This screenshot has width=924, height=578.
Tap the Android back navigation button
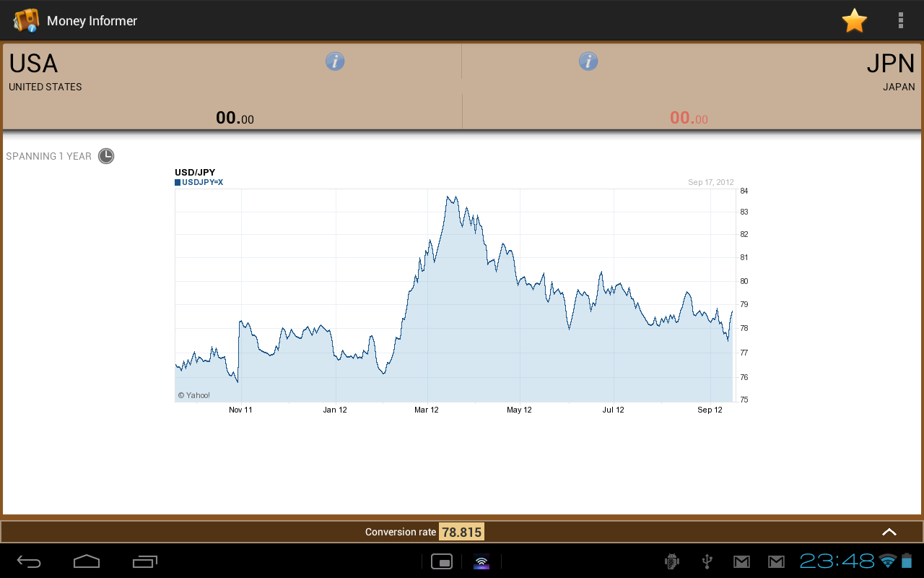29,561
